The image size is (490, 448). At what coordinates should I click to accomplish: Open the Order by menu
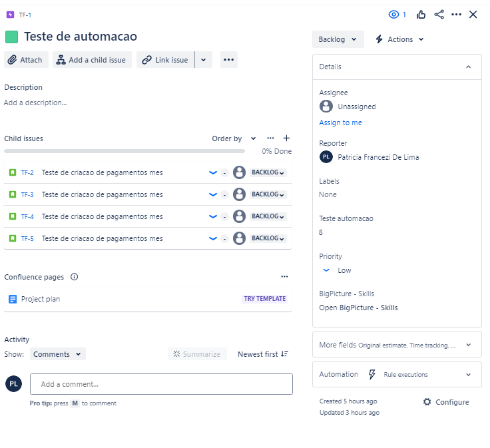234,138
